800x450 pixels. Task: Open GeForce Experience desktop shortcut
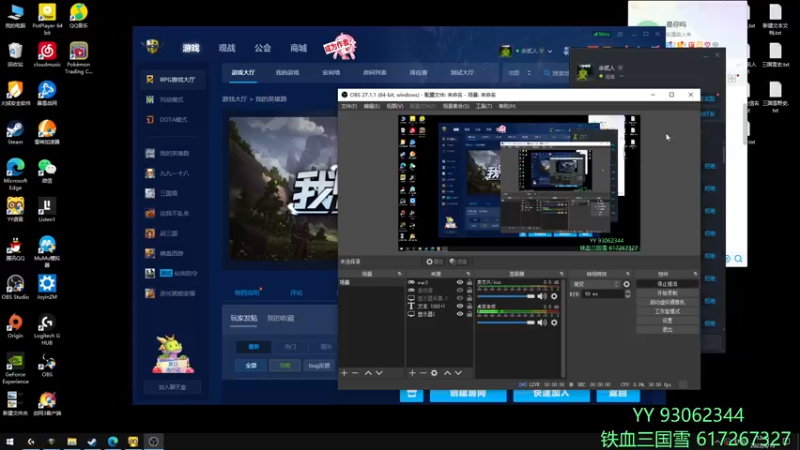[15, 368]
